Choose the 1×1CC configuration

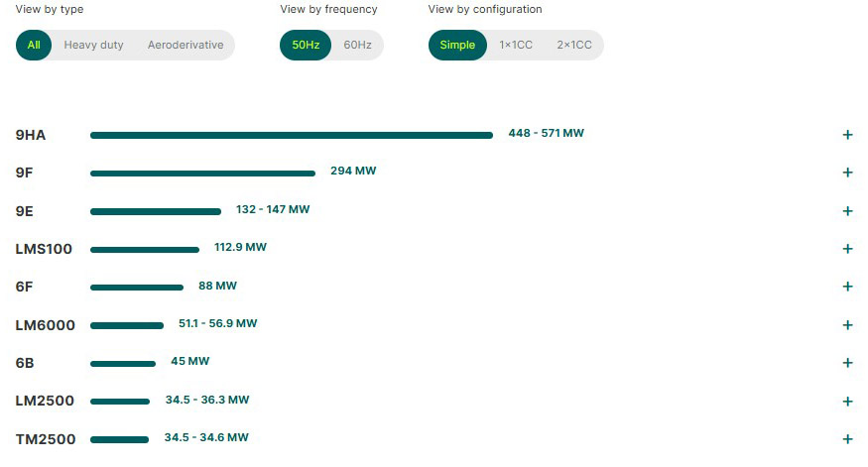pos(516,45)
